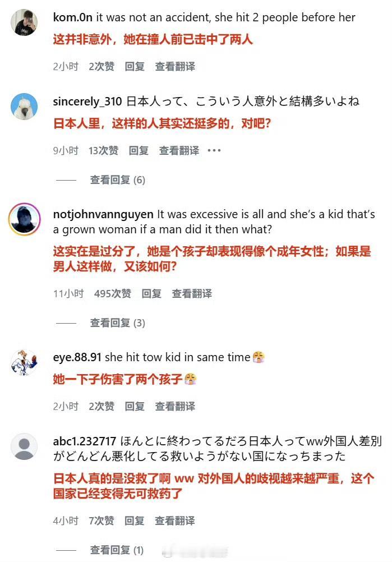Open eye.88.91's cartoon avatar

24,363
